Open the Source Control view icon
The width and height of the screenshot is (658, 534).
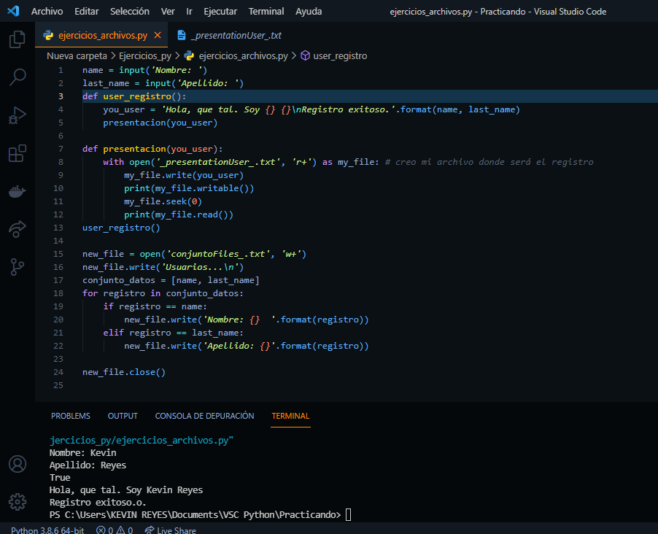(x=17, y=266)
